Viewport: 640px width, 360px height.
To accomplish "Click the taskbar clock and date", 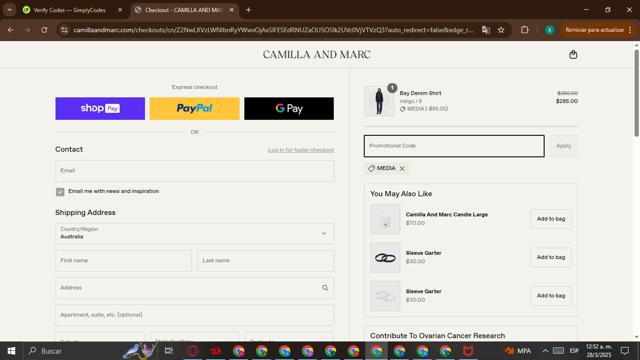I will (599, 351).
